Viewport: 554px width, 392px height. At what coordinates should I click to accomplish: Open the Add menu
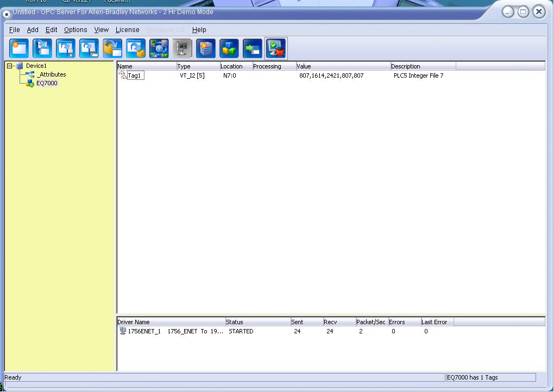(x=33, y=30)
